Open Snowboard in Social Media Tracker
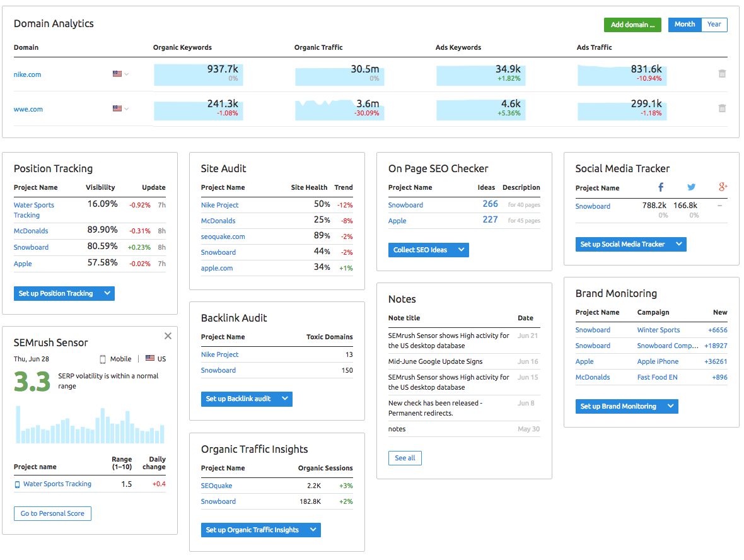This screenshot has height=560, width=744. 593,206
